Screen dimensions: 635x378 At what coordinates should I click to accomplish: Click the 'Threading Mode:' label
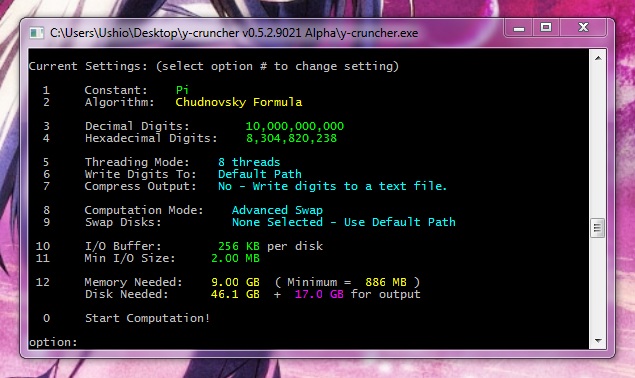click(137, 162)
